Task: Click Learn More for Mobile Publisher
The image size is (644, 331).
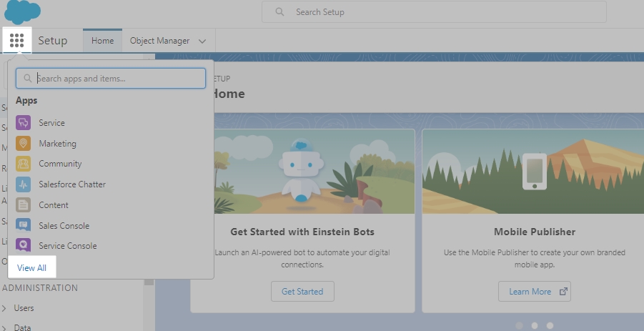Action: pos(534,292)
